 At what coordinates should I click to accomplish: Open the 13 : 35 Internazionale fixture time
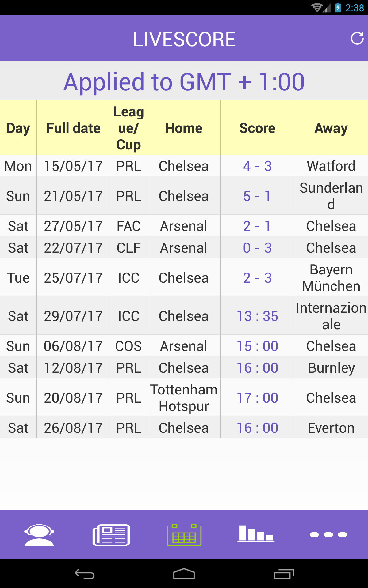257,316
